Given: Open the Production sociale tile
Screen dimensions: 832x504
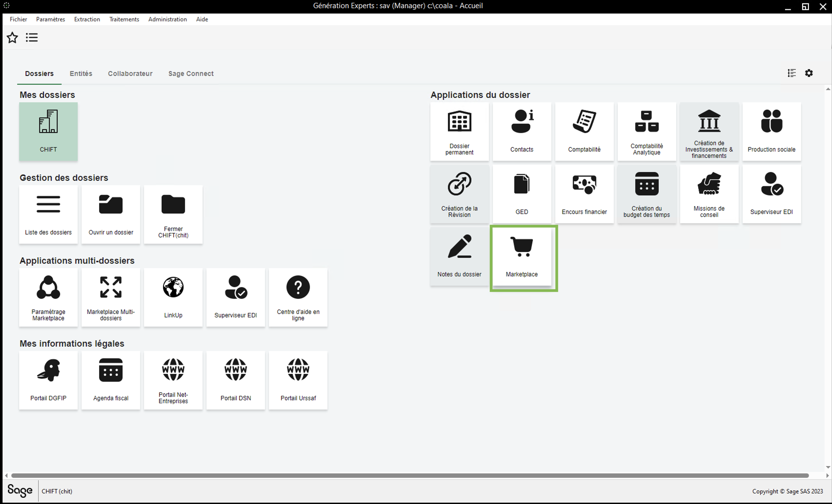Looking at the screenshot, I should [x=771, y=132].
